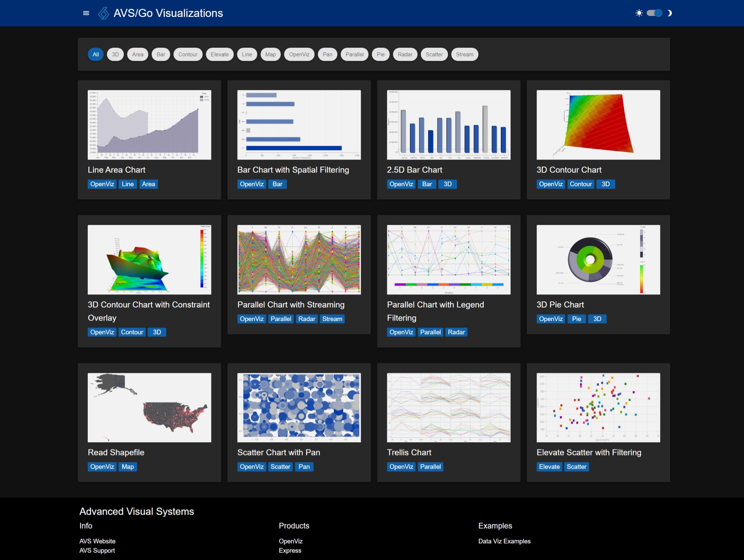Open the 3D Contour Chart thumbnail
The height and width of the screenshot is (560, 744).
point(598,125)
